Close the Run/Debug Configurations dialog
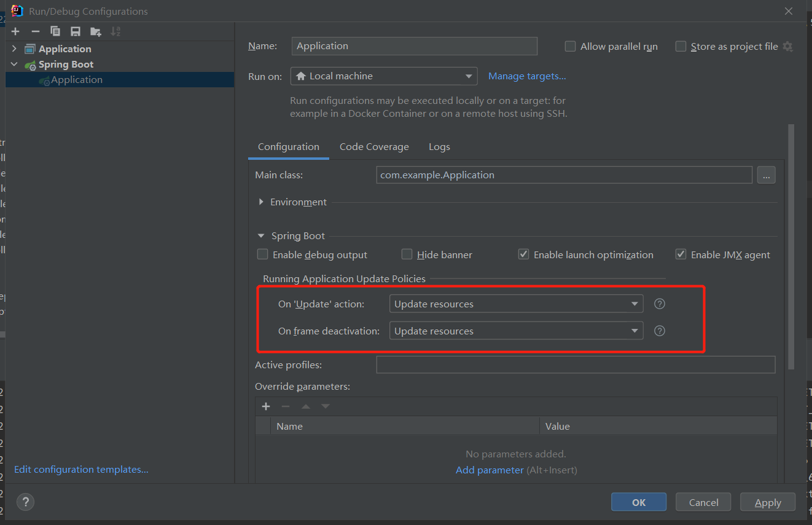 tap(789, 11)
